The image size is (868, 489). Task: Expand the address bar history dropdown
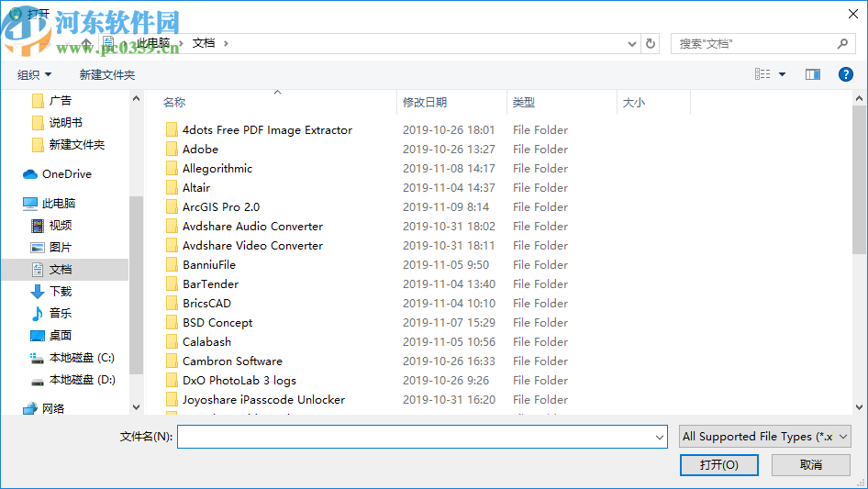631,44
